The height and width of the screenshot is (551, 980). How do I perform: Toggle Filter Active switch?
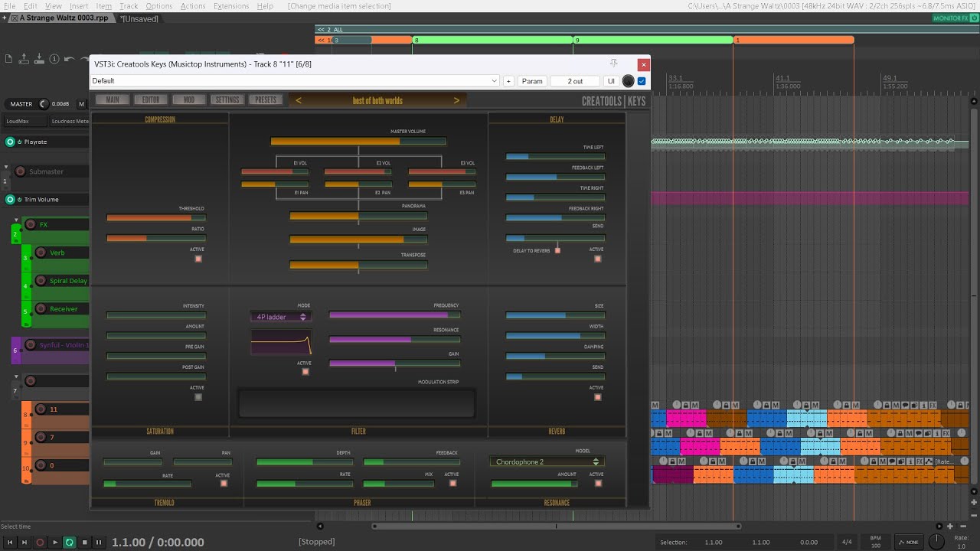305,372
